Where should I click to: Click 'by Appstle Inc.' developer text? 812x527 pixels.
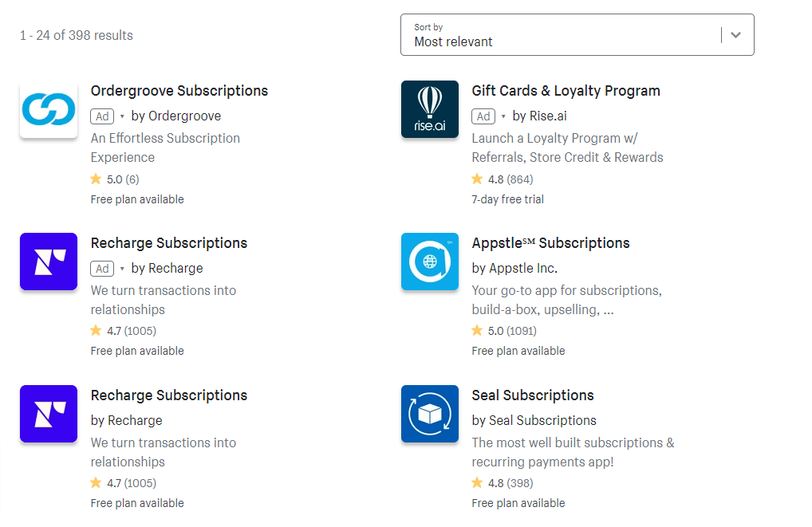514,268
